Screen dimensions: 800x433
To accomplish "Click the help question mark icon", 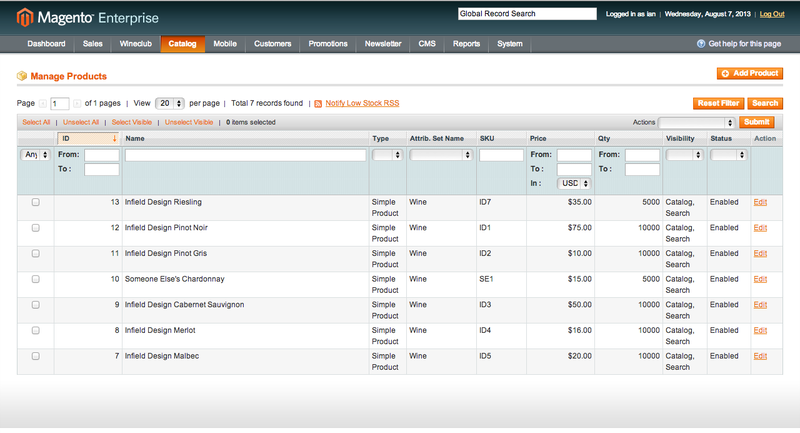I will (701, 44).
